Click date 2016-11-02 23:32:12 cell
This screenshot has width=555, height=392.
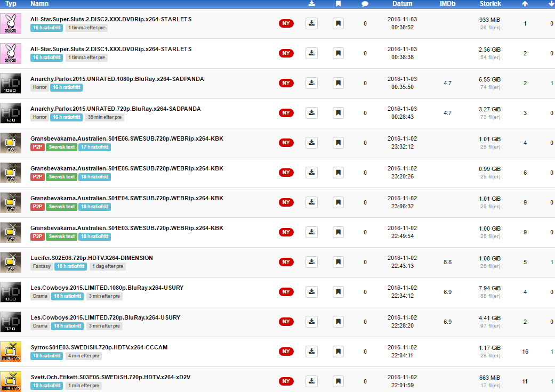(x=403, y=142)
